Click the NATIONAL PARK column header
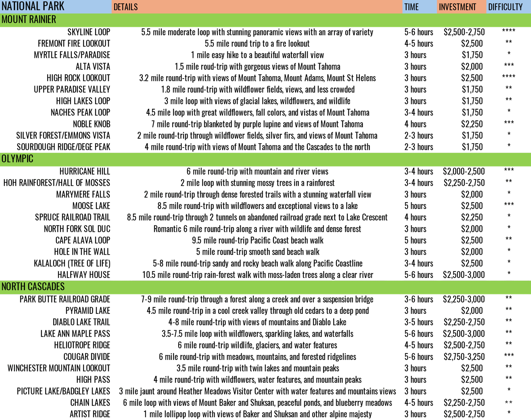531x420 pixels. 56,7
